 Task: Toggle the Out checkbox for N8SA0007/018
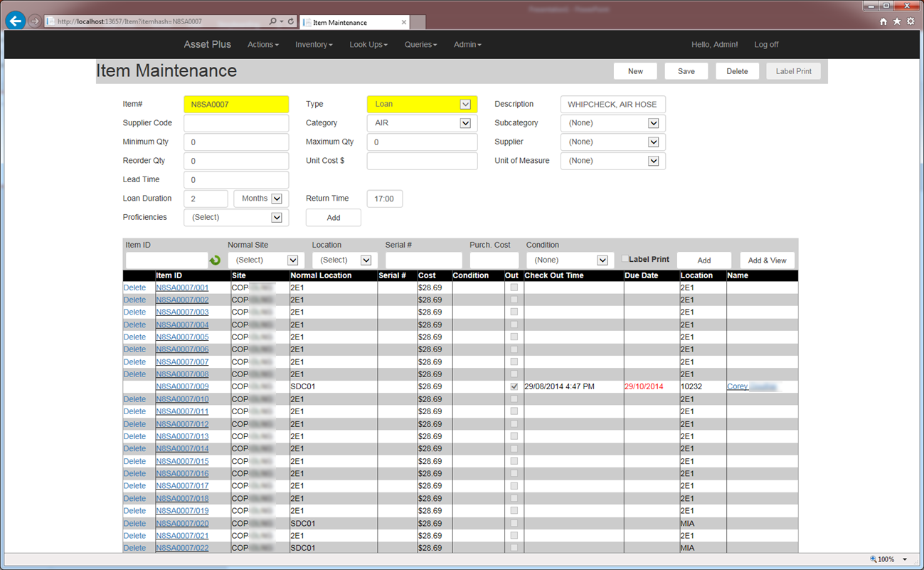point(514,498)
